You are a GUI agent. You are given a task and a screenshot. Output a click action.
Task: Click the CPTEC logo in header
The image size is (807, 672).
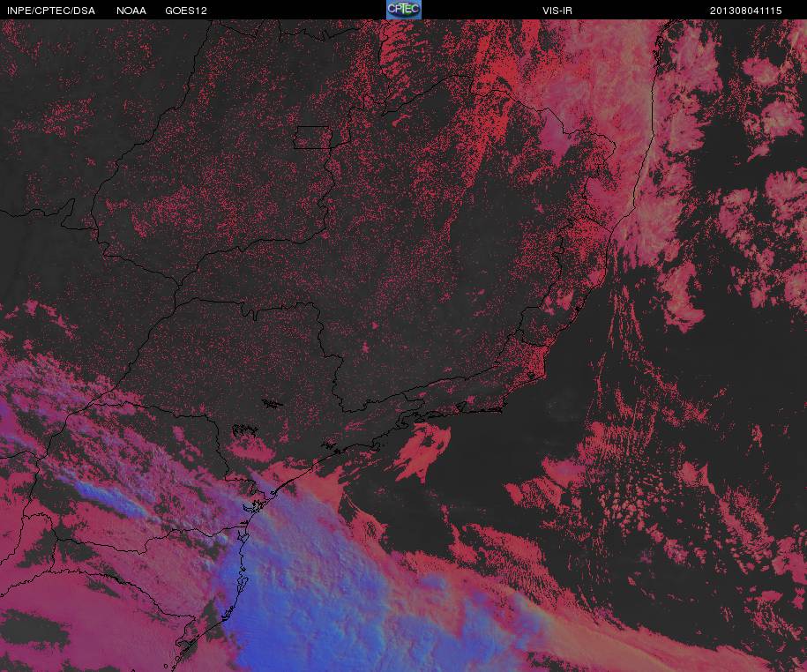(x=404, y=10)
